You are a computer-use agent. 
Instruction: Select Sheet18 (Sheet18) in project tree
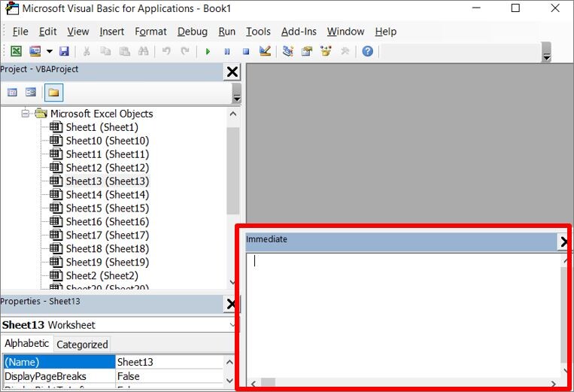click(x=108, y=249)
